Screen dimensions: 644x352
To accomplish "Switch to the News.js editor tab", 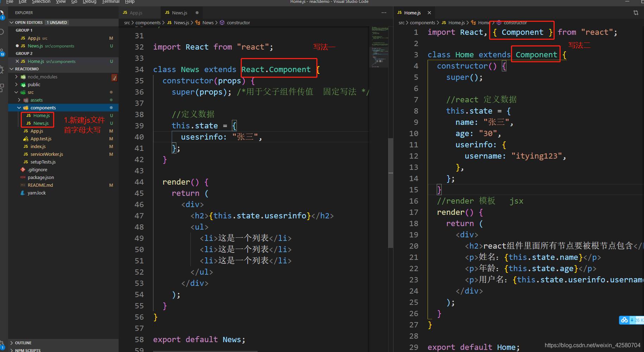I will (181, 13).
